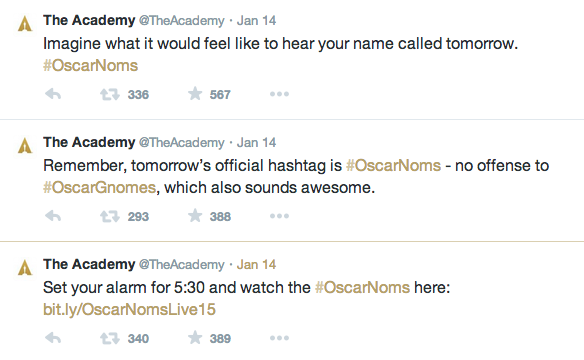Click 'The Academy' name on the third tweet

pyautogui.click(x=89, y=264)
